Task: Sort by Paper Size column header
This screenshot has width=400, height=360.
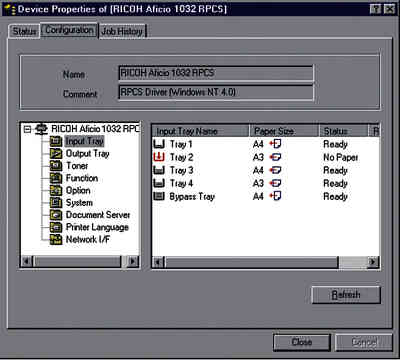Action: tap(284, 131)
